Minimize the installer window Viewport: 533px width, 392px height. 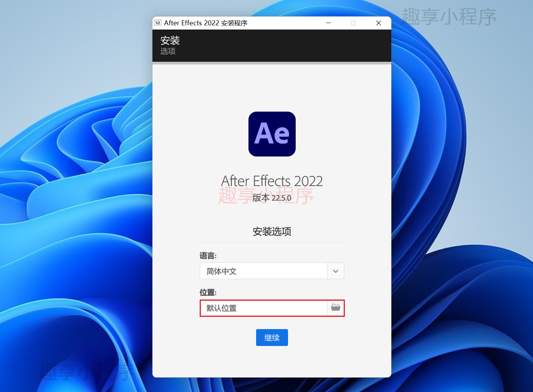click(x=328, y=23)
